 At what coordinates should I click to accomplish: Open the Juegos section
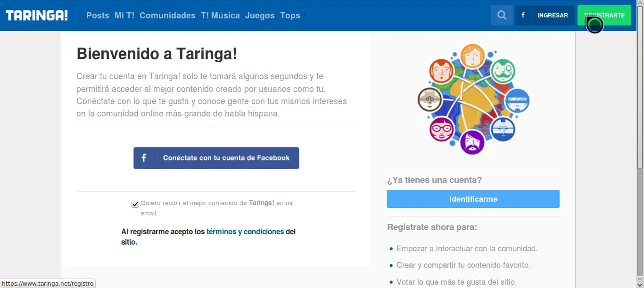[x=260, y=16]
